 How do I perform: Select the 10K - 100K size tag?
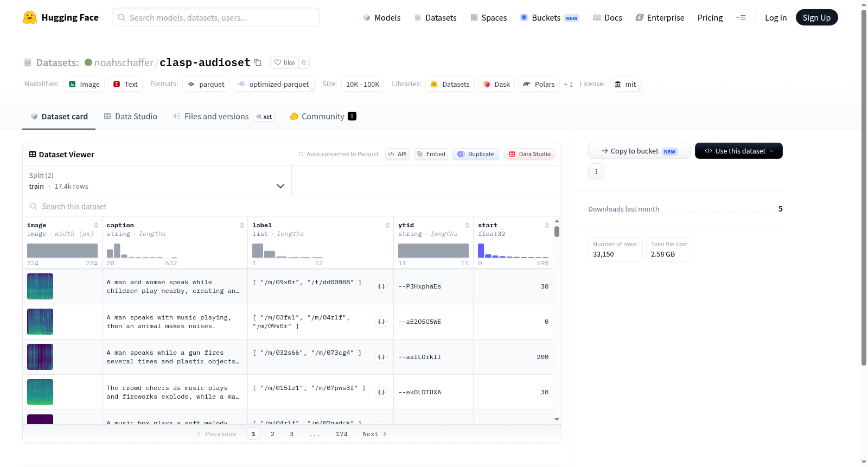tap(363, 84)
